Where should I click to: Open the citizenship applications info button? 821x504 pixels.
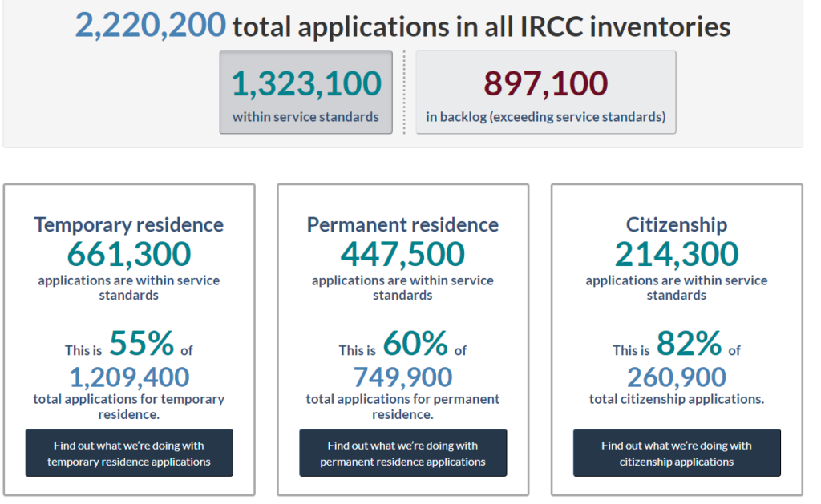677,453
